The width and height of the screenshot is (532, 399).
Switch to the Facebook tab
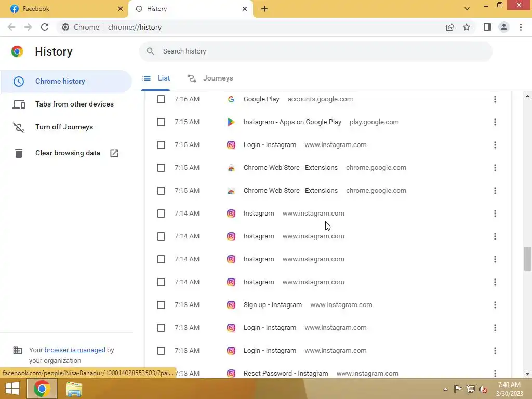pyautogui.click(x=64, y=9)
